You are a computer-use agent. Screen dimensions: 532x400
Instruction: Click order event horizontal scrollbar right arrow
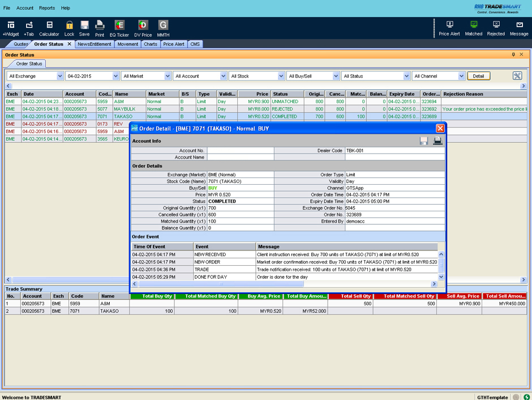pyautogui.click(x=434, y=284)
